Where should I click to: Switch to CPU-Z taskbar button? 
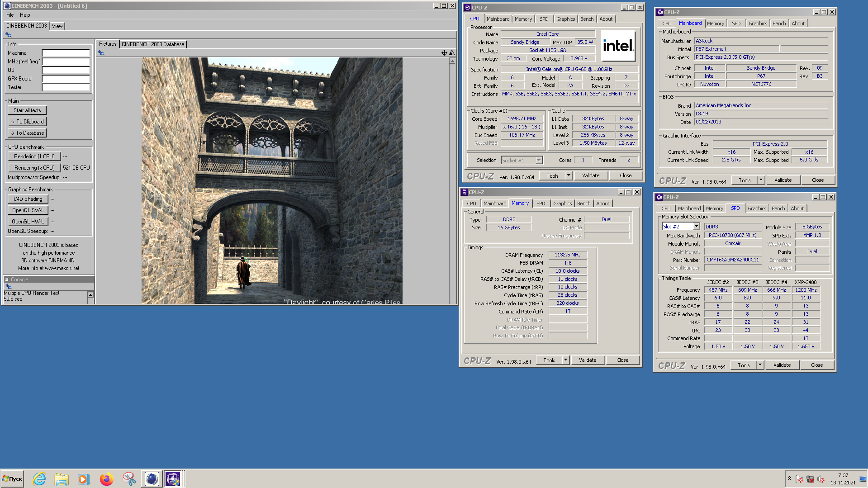173,479
